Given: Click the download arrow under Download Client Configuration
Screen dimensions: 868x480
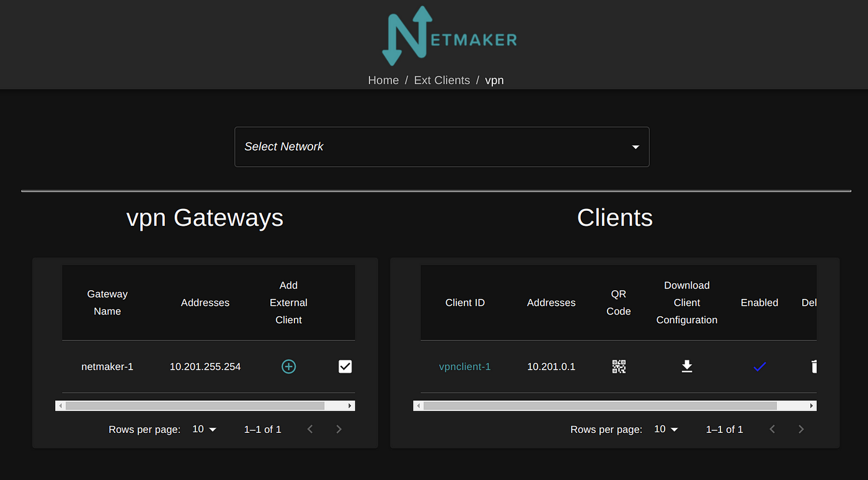Looking at the screenshot, I should [686, 367].
